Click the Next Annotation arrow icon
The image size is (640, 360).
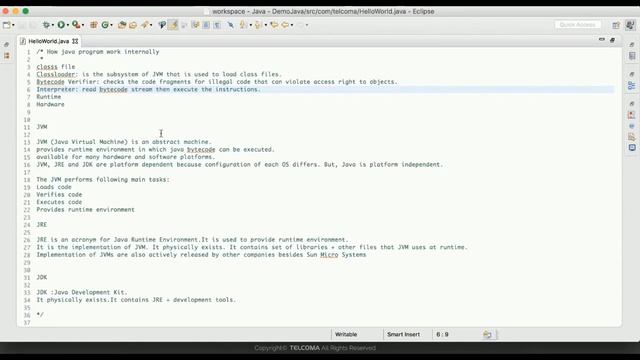tap(243, 25)
